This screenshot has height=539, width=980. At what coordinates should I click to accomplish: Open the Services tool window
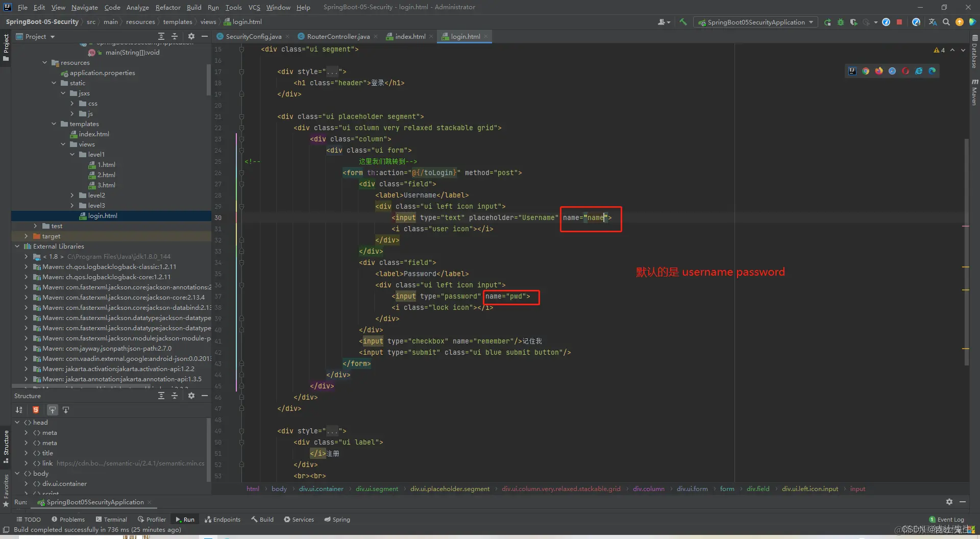tap(299, 519)
